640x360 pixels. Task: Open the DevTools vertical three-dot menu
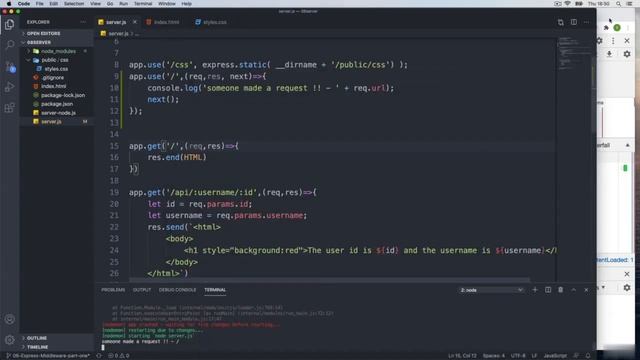[x=613, y=41]
